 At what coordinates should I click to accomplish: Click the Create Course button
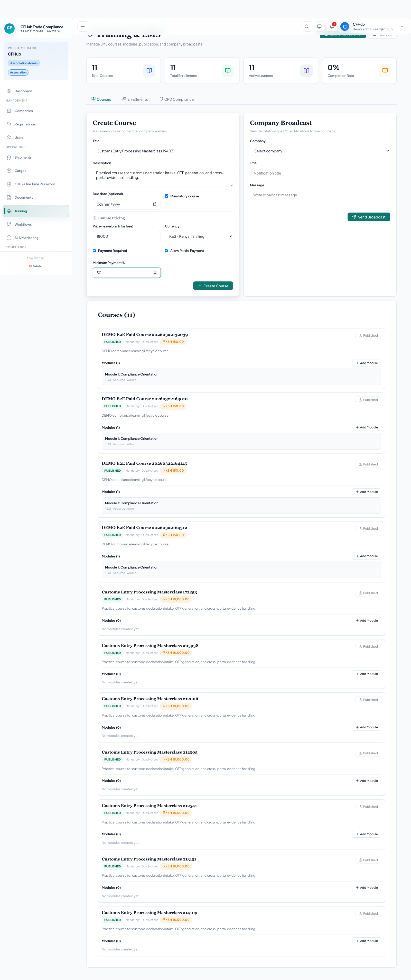[x=213, y=286]
